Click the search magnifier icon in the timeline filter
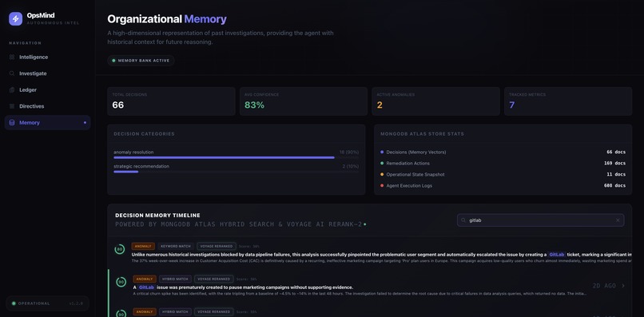Screen dimensions: 644x317 click(x=463, y=220)
